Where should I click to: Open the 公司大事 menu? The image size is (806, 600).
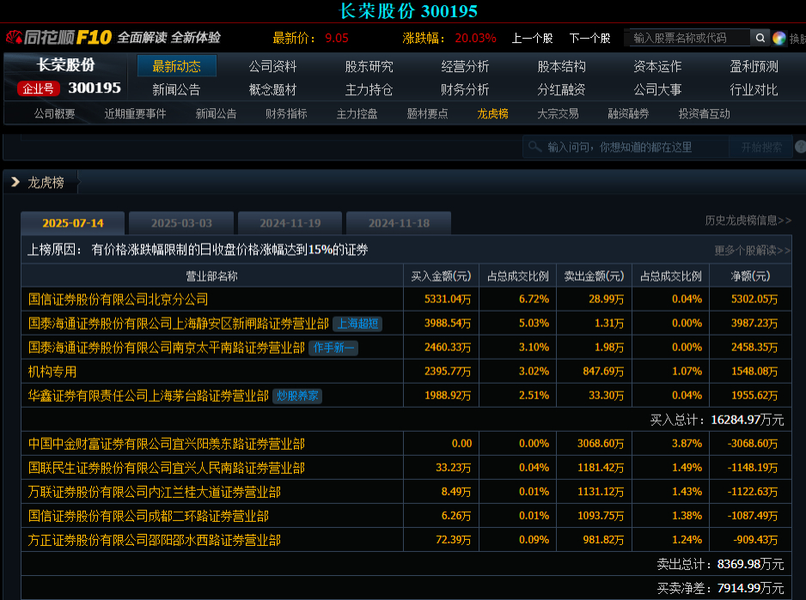pos(657,90)
